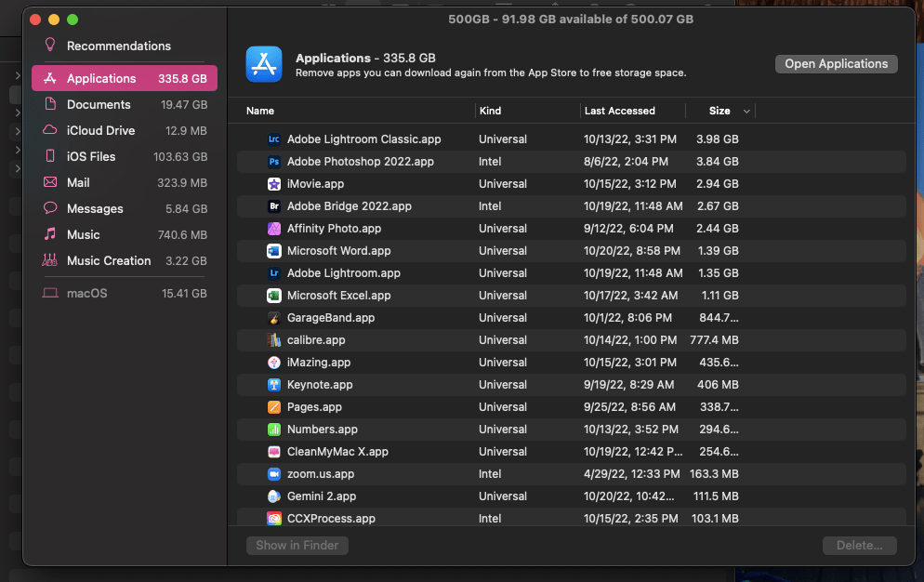Click the macOS laptop icon
Screen dimensions: 924x582
(50, 293)
